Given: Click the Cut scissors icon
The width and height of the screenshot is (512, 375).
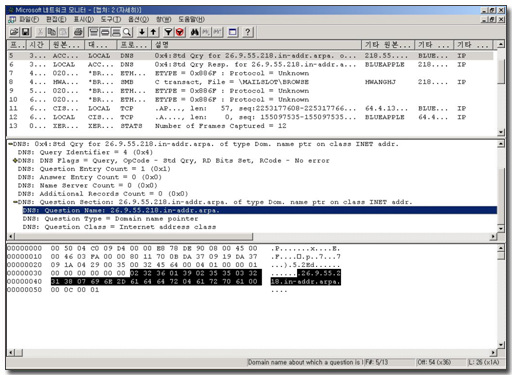Looking at the screenshot, I should (x=40, y=32).
